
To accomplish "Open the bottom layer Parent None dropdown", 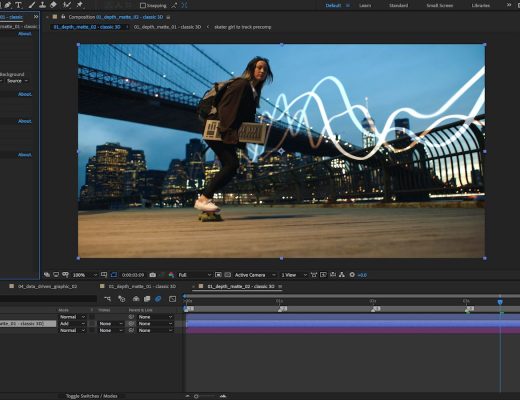I will pos(155,330).
